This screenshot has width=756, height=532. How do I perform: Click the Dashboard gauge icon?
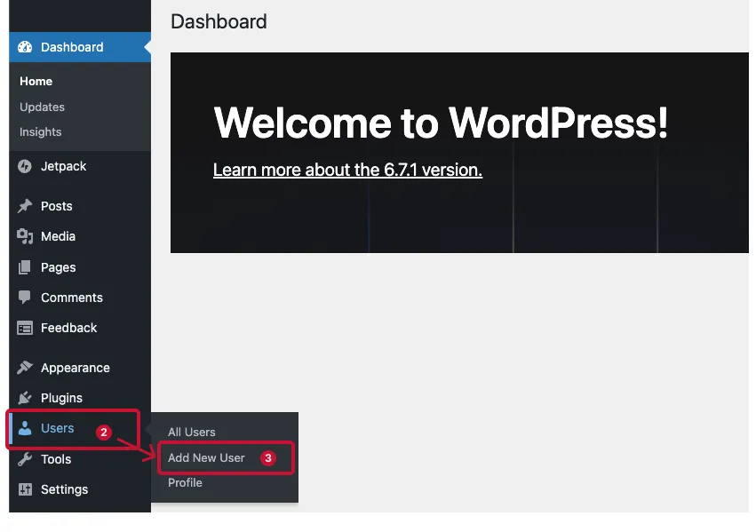tap(25, 47)
